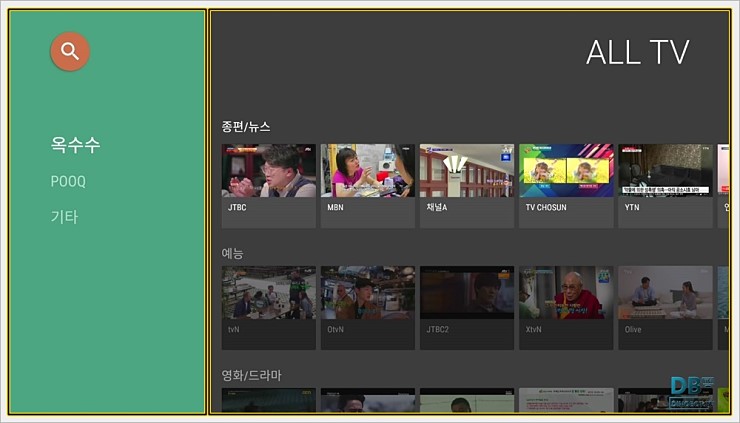This screenshot has width=740, height=423.
Task: Click the ALL TV title
Action: tap(638, 52)
